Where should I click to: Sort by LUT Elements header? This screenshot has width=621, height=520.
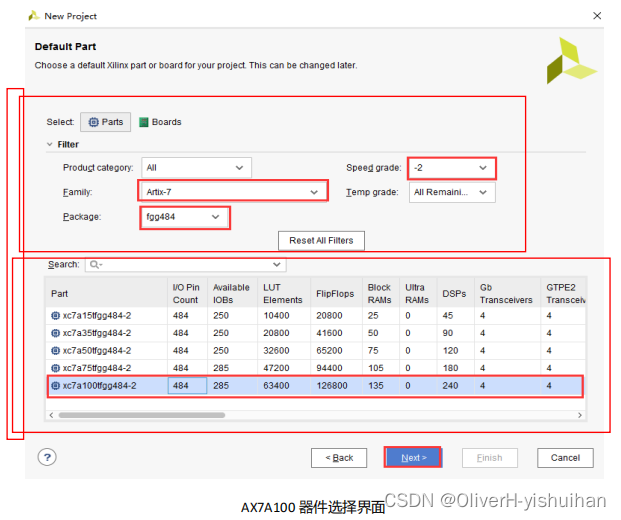[284, 293]
